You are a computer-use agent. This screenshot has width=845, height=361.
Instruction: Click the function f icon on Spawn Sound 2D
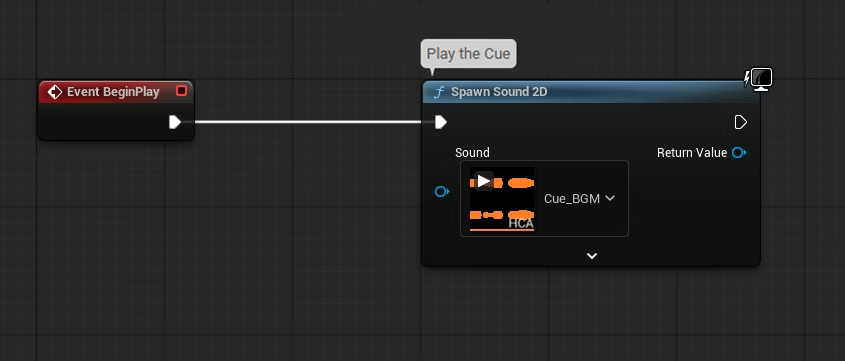(x=438, y=92)
